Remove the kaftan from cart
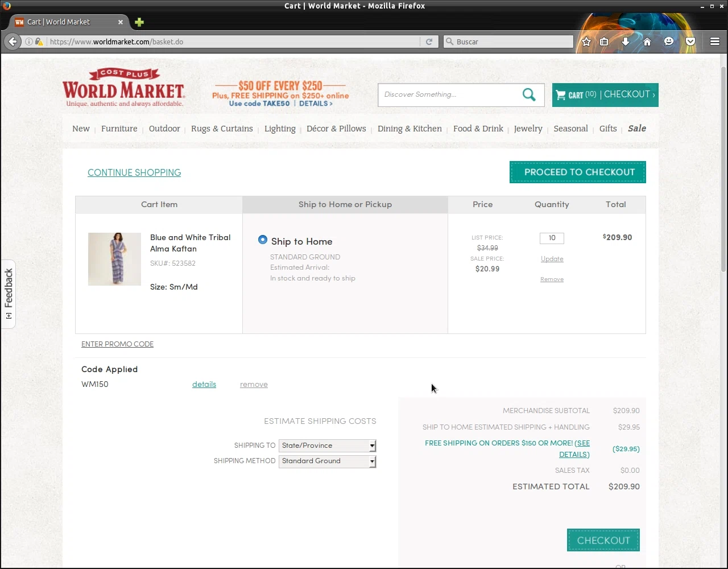Screen dimensions: 728x569 (x=552, y=279)
